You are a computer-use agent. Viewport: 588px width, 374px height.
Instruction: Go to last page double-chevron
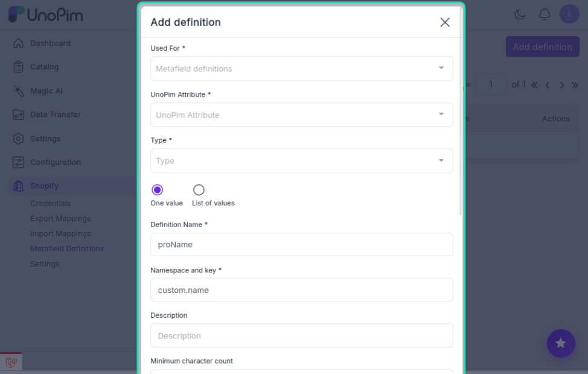click(x=575, y=85)
